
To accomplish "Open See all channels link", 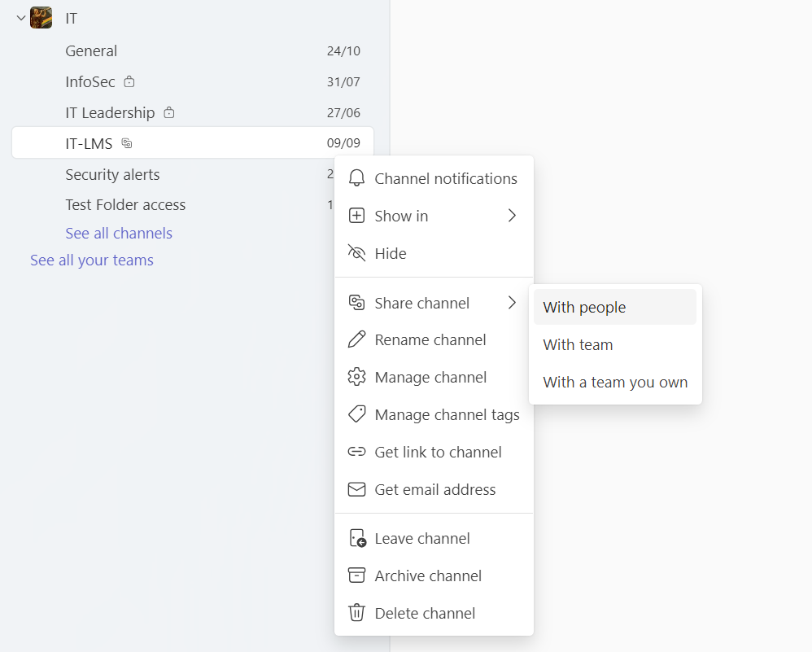I will [119, 234].
